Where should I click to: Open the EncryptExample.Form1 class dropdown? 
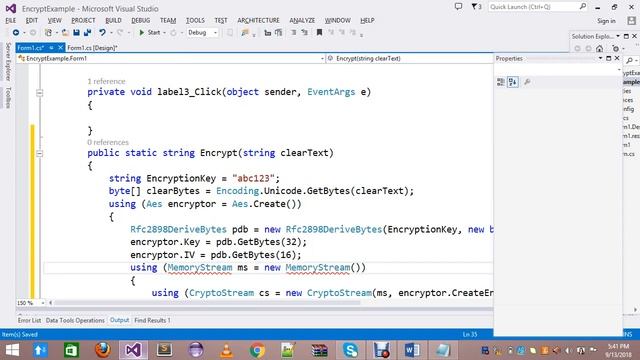pos(171,58)
